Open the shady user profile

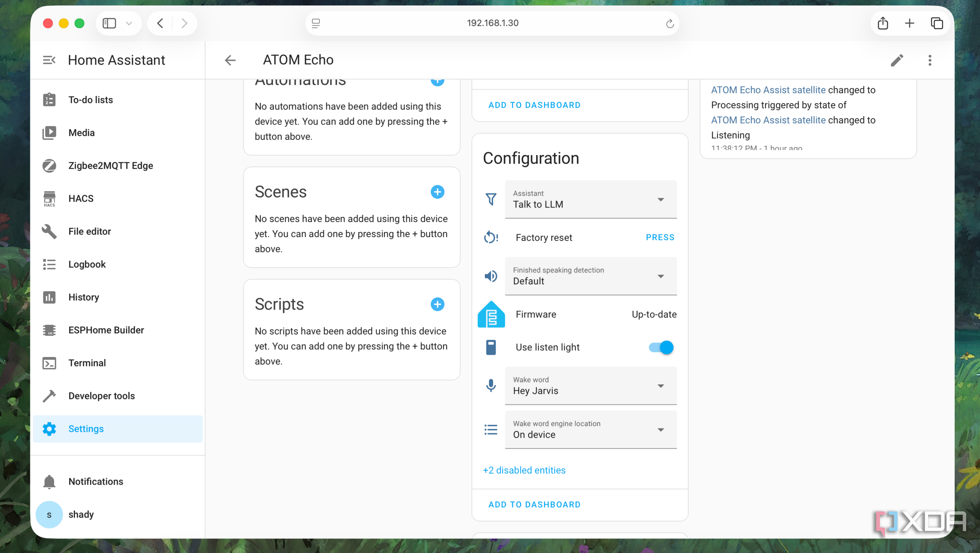[118, 515]
